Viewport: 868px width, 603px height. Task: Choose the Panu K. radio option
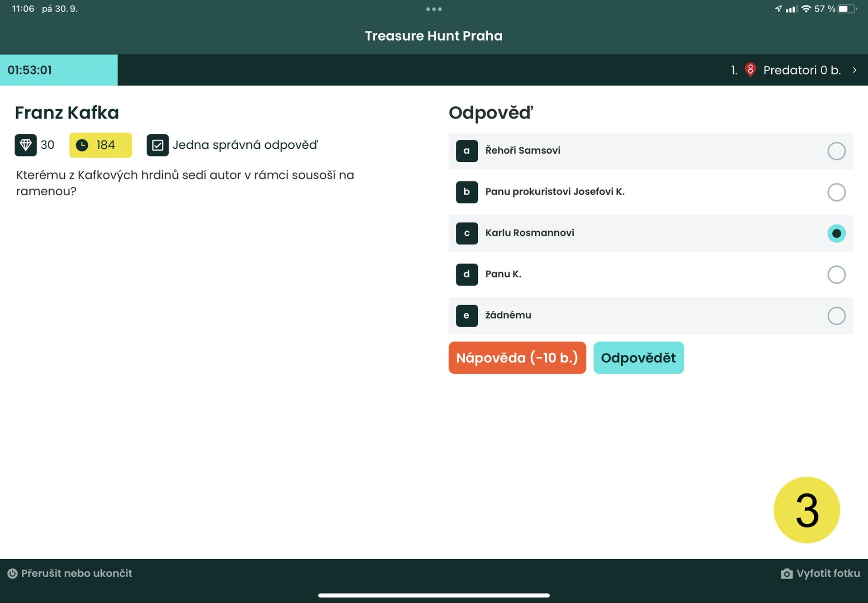coord(836,274)
